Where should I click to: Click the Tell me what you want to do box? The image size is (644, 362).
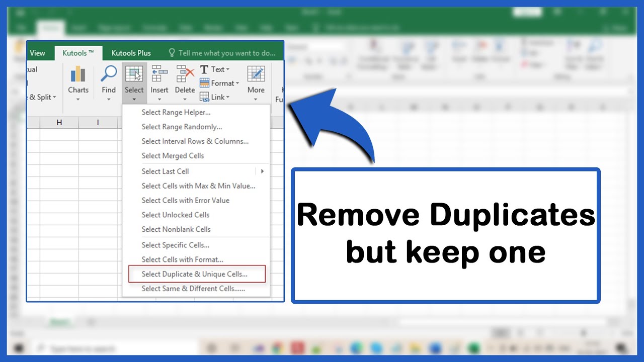(222, 53)
